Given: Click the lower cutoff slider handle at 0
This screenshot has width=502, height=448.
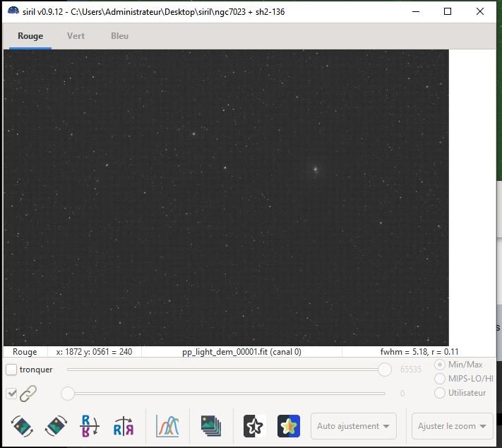Looking at the screenshot, I should click(68, 393).
